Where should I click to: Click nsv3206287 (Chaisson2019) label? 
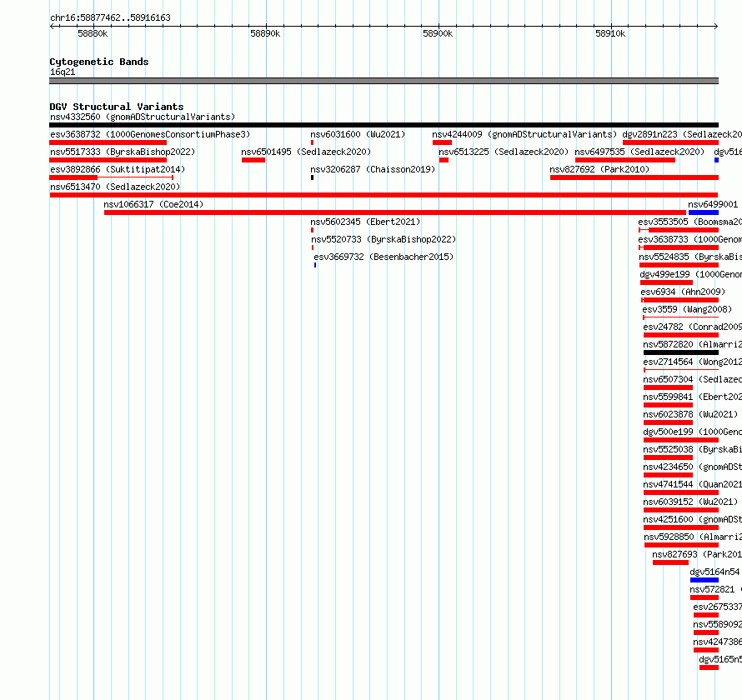pos(373,169)
